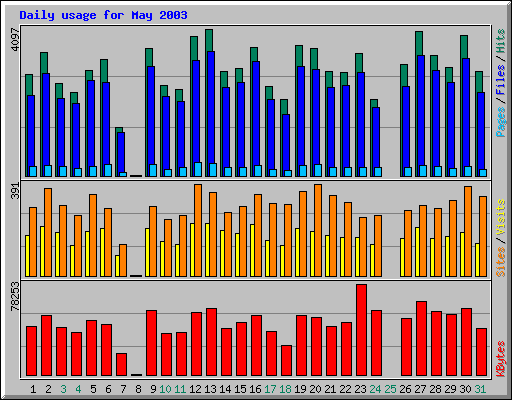Click green weekend day label 18
This screenshot has width=512, height=400.
coord(285,389)
